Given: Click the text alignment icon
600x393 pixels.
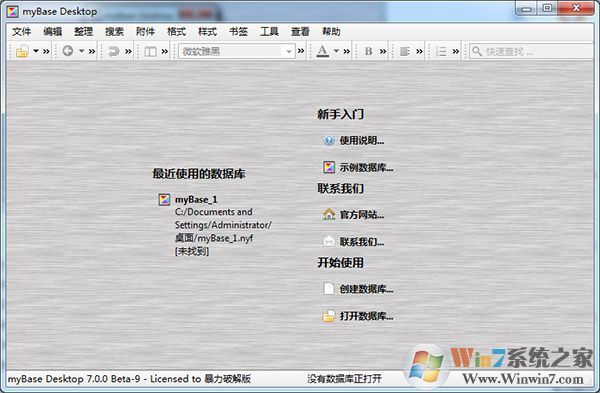Looking at the screenshot, I should click(x=404, y=51).
